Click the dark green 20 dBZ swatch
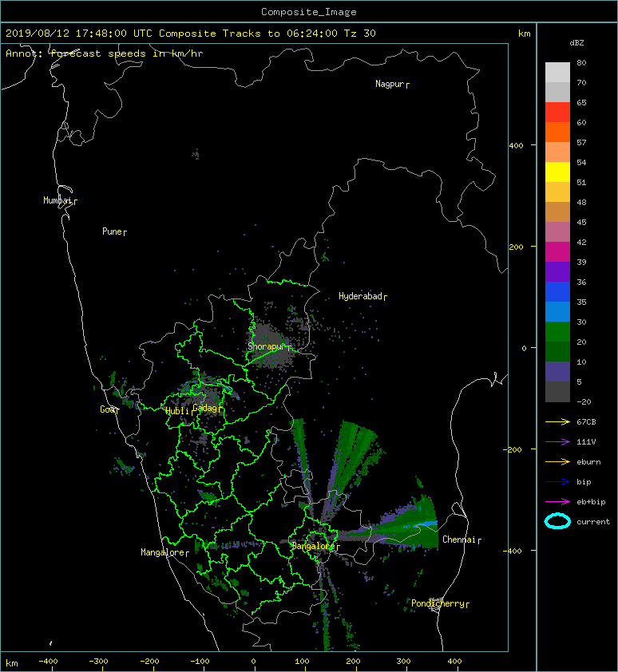The width and height of the screenshot is (618, 672). point(557,351)
